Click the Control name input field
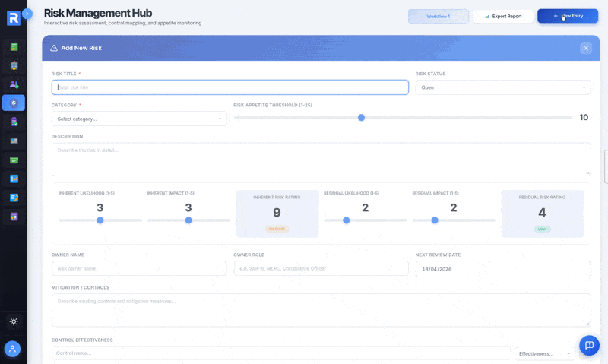Viewport: 608px width, 364px height. point(281,353)
